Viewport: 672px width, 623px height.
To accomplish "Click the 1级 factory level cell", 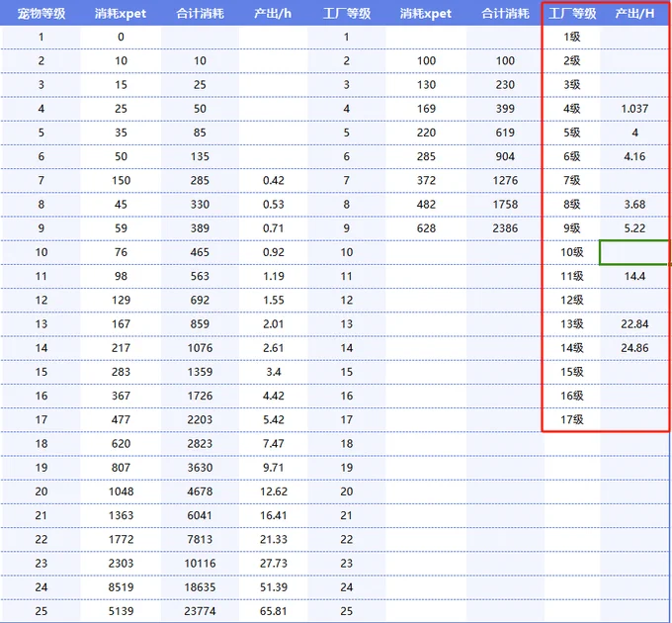I will [572, 37].
